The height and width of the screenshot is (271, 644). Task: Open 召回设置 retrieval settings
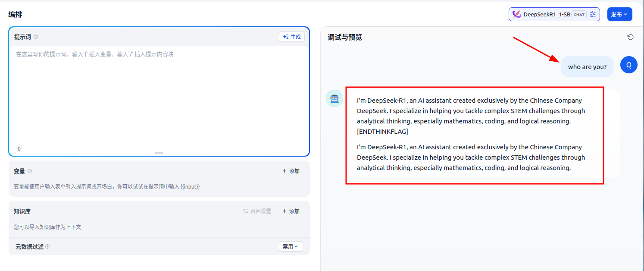click(x=257, y=211)
